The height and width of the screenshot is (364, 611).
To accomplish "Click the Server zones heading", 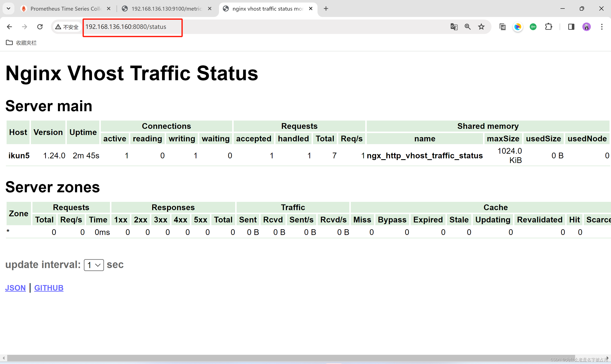I will click(x=53, y=187).
